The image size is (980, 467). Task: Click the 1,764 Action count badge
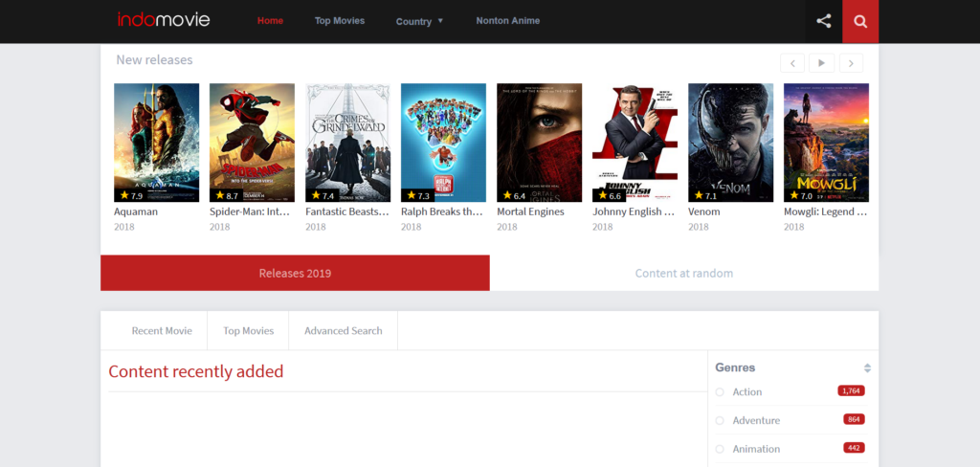[x=851, y=390]
